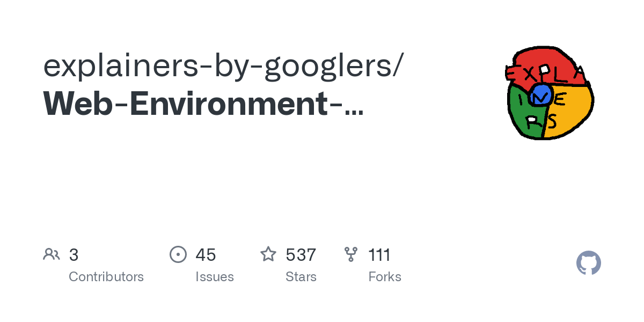This screenshot has width=644, height=322.
Task: Click the blue center circle of the logo
Action: [x=541, y=94]
